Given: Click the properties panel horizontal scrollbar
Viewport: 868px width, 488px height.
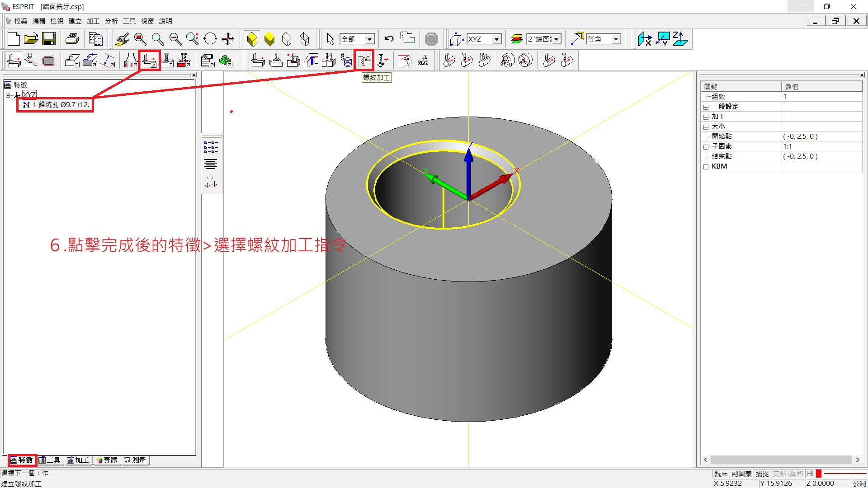Looking at the screenshot, I should click(x=781, y=460).
